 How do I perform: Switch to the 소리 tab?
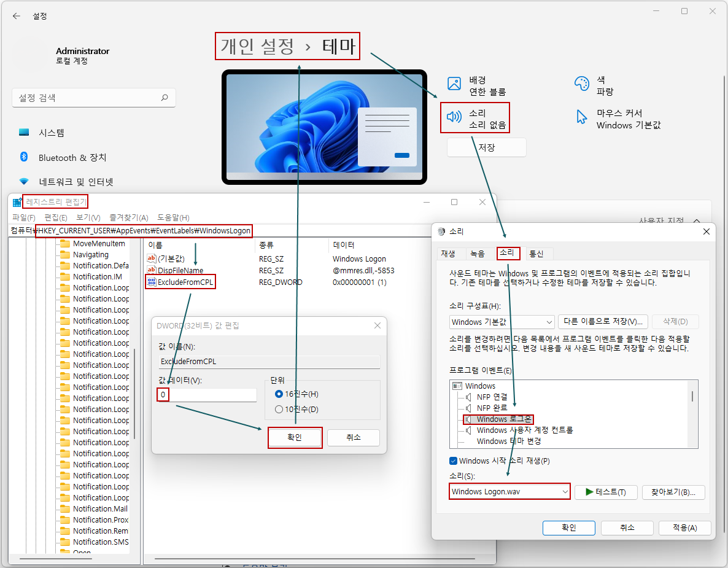[507, 252]
